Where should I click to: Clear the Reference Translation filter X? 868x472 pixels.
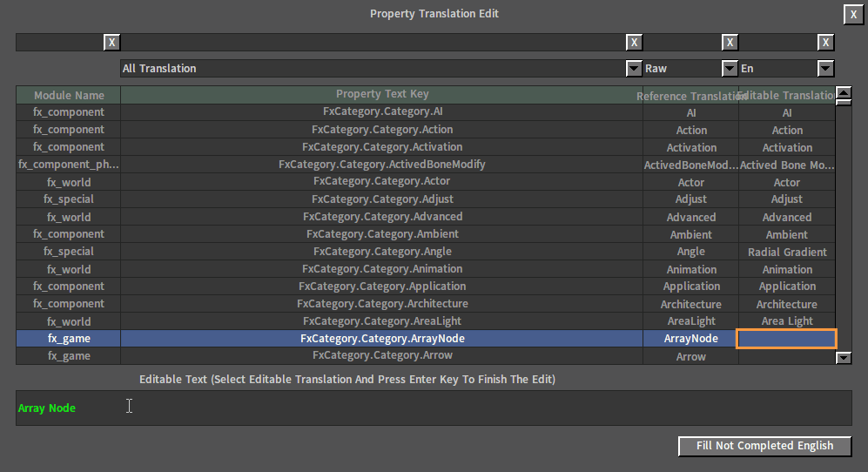coord(730,42)
